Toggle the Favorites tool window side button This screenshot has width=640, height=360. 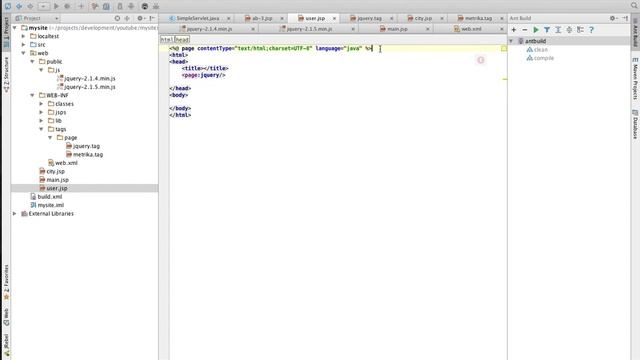(x=6, y=282)
